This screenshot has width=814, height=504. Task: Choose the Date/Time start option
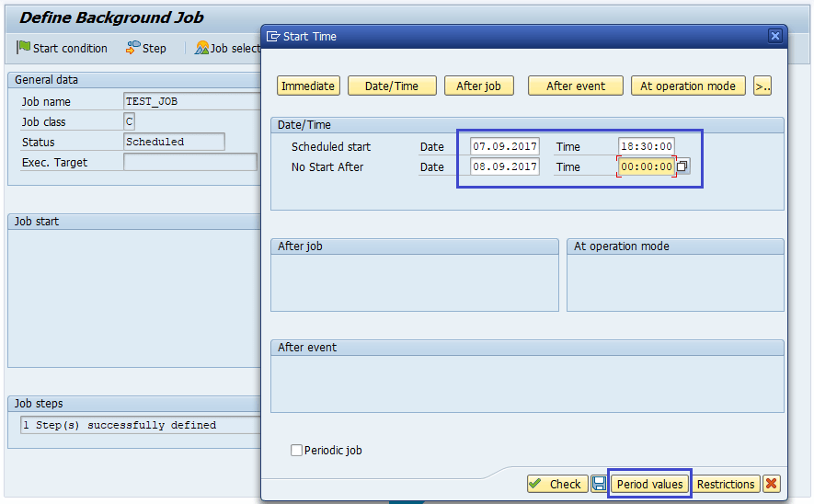tap(392, 86)
